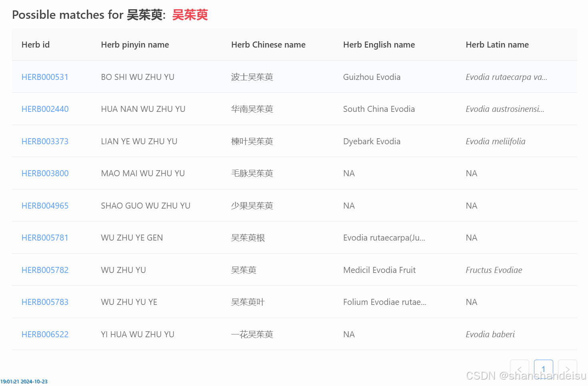Click the English name South China Evodia

(379, 109)
